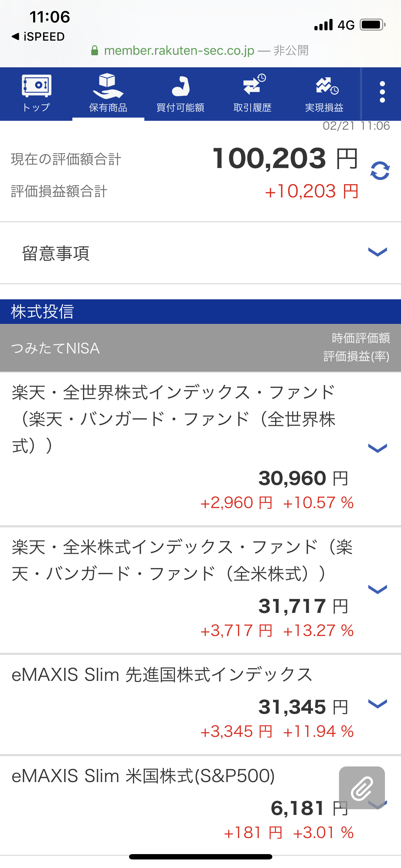Tap the realized profit/loss chart icon
Image resolution: width=401 pixels, height=868 pixels.
(x=326, y=86)
